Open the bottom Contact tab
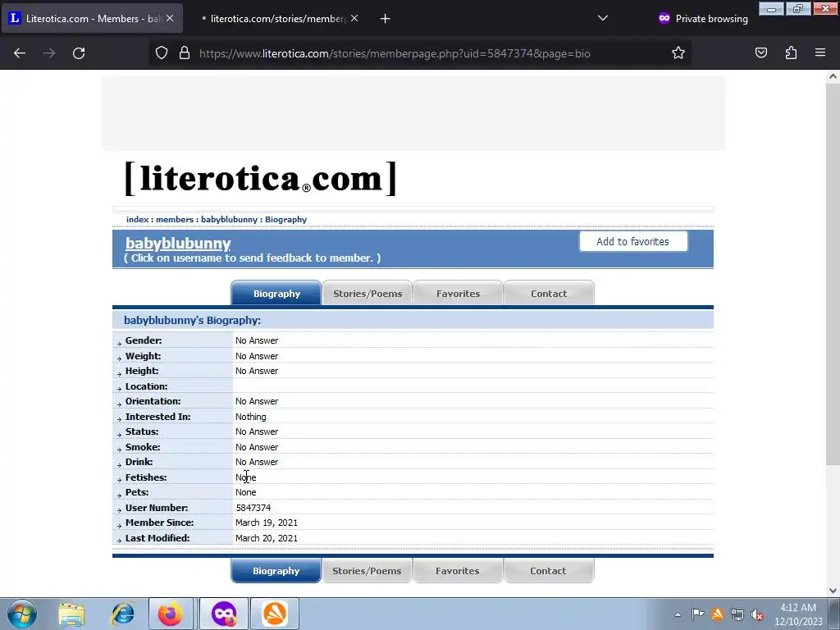The height and width of the screenshot is (630, 840). pyautogui.click(x=548, y=571)
